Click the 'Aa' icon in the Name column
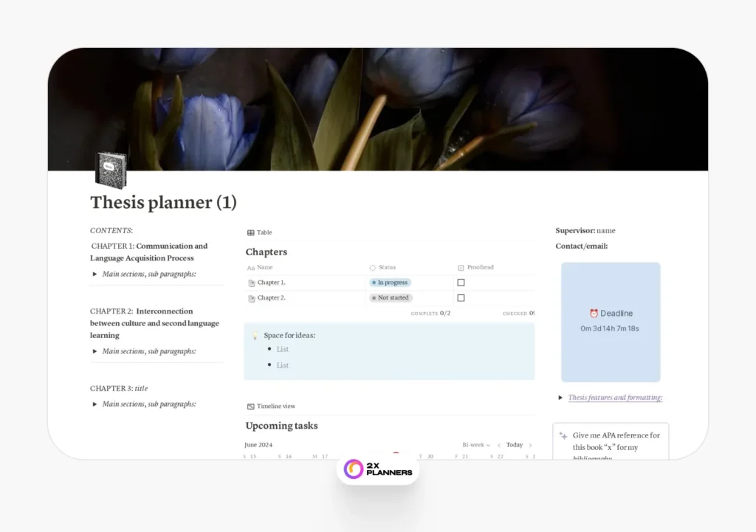This screenshot has width=756, height=532. 251,267
